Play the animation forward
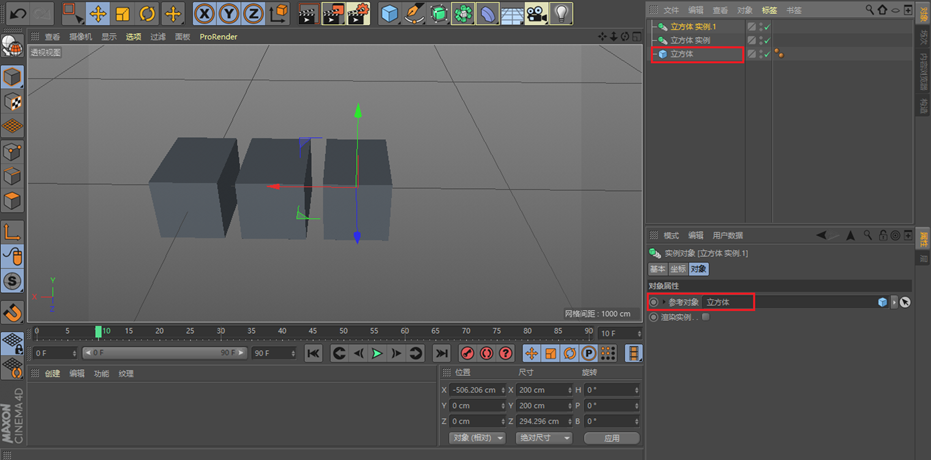931x460 pixels. point(376,353)
